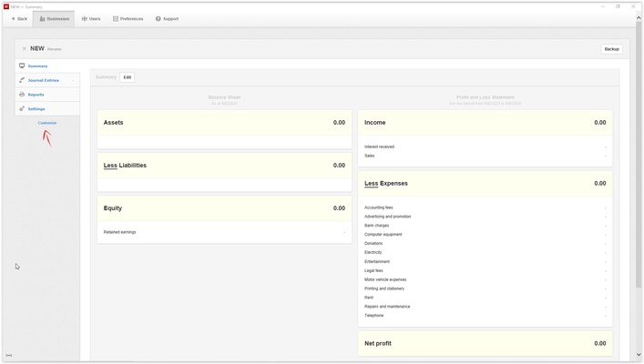This screenshot has height=364, width=644.
Task: Click the Rename link next to NEW
Action: 55,49
